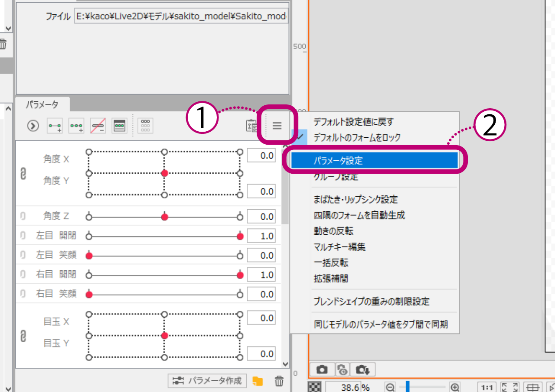Select マルチキー編集 menu item
The width and height of the screenshot is (555, 392).
point(375,247)
